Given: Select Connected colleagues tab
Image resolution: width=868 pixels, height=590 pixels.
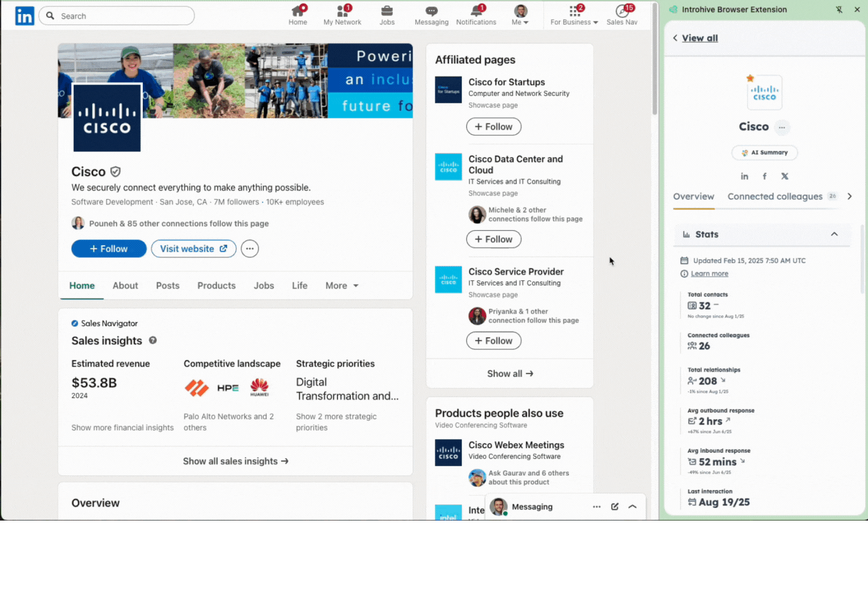Looking at the screenshot, I should 775,197.
